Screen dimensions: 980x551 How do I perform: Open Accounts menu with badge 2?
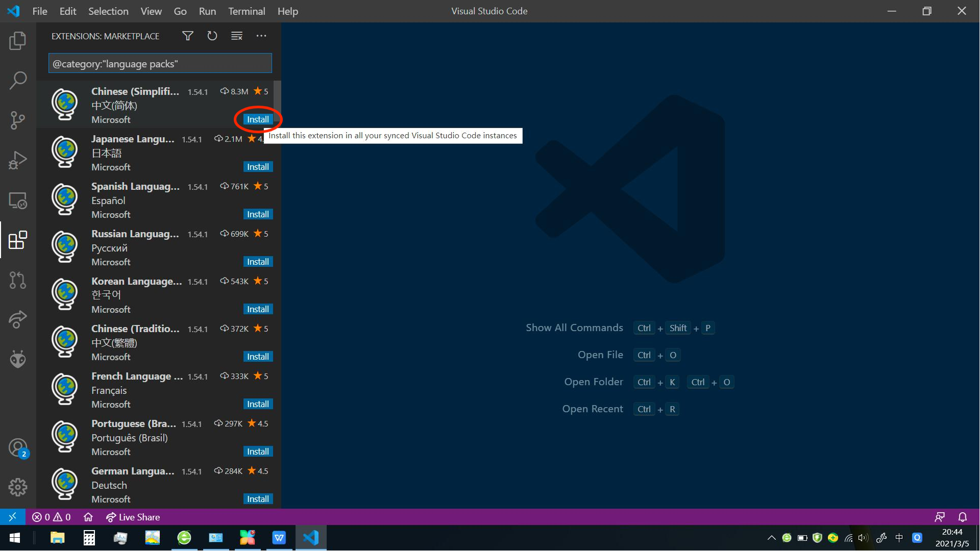coord(18,448)
